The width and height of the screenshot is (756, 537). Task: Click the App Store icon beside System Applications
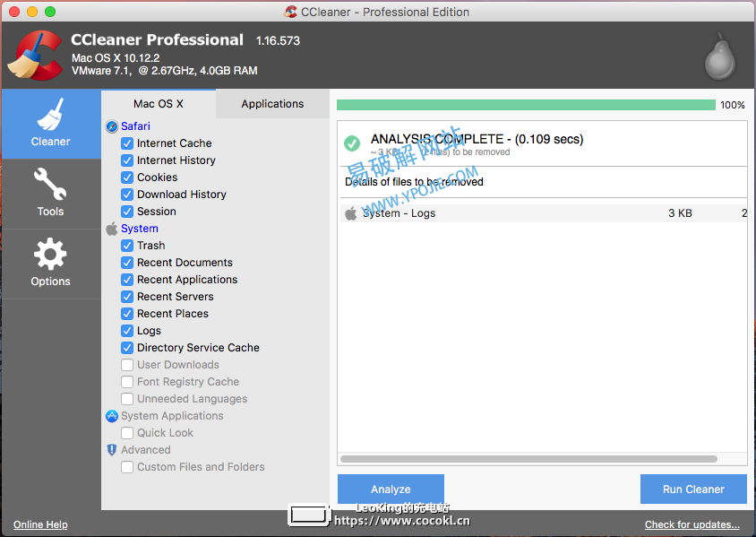click(112, 416)
